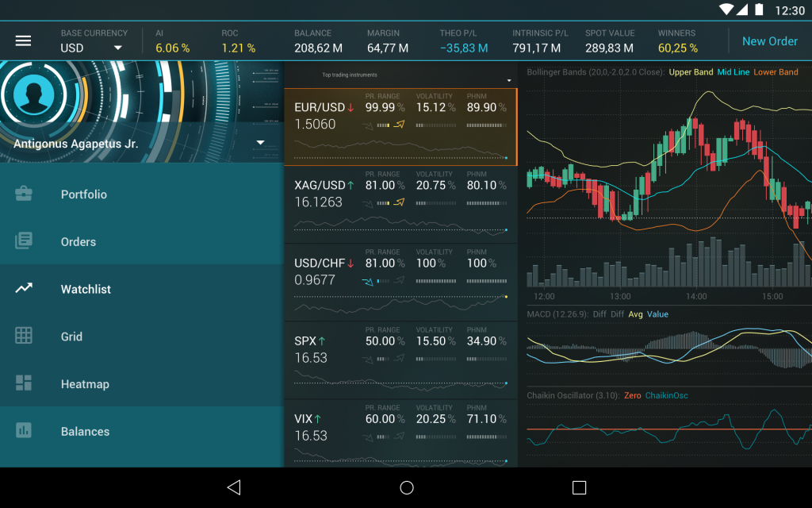Select the Portfolio briefcase icon

pyautogui.click(x=23, y=194)
